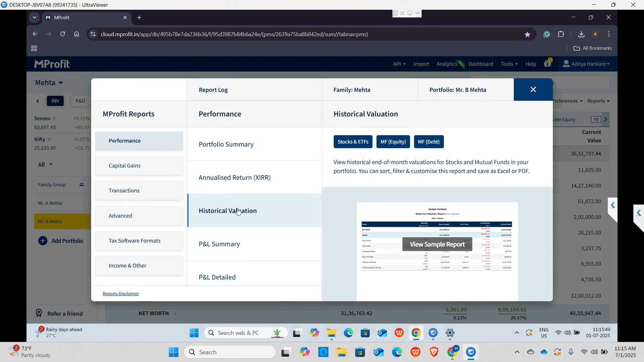Image resolution: width=644 pixels, height=362 pixels.
Task: Click the back arrow beside INV
Action: coord(38,101)
